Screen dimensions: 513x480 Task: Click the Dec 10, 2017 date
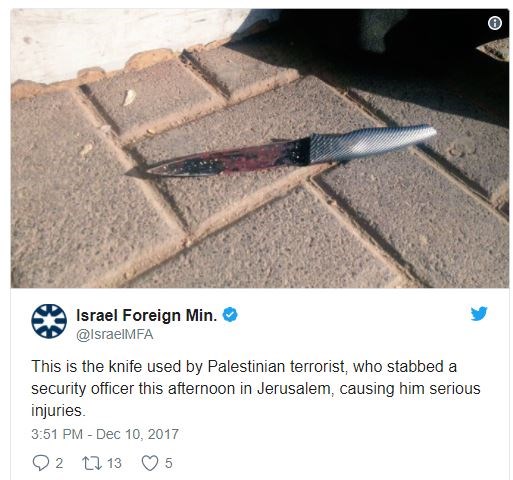tap(137, 434)
